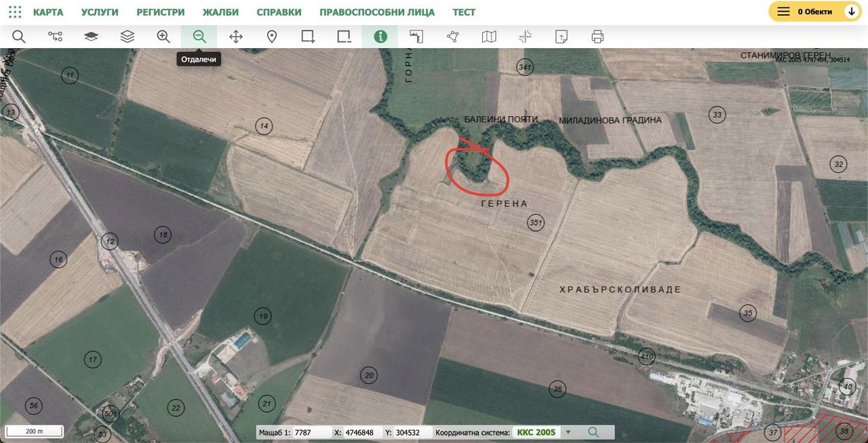868x443 pixels.
Task: Click parcel label 351 on map
Action: pyautogui.click(x=536, y=223)
